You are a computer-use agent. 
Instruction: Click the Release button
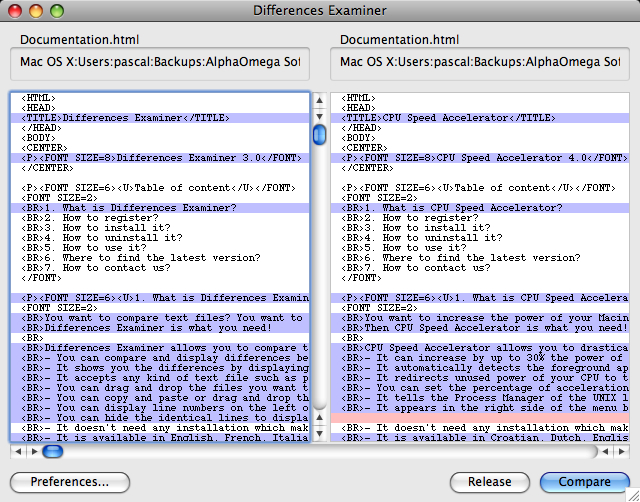click(x=489, y=482)
